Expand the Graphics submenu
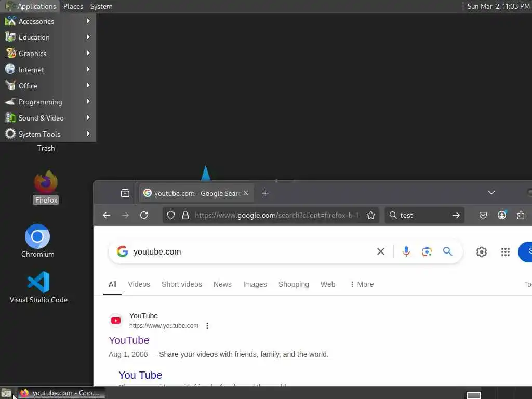Viewport: 532px width, 399px height. coord(48,54)
